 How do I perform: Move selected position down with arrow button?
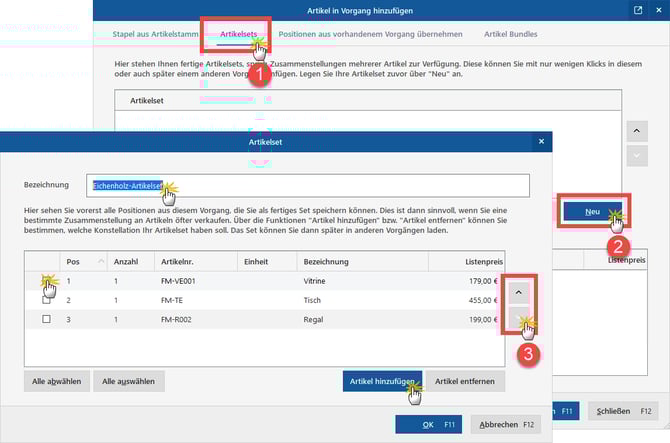(517, 320)
